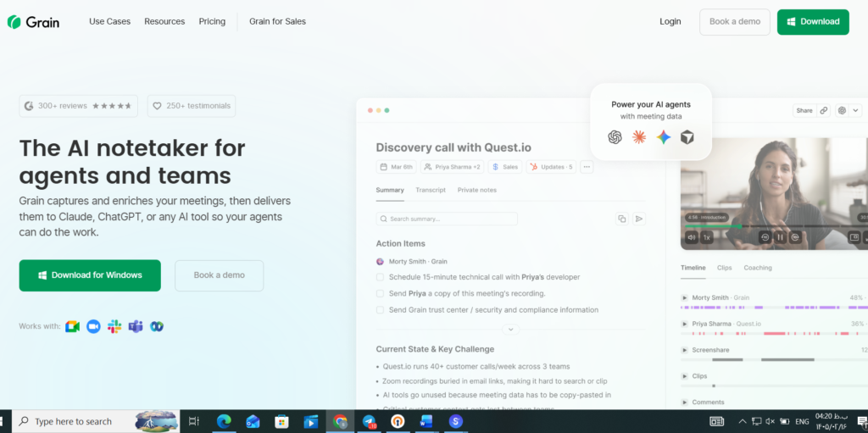Open the Resources menu
The height and width of the screenshot is (433, 868).
pos(164,21)
